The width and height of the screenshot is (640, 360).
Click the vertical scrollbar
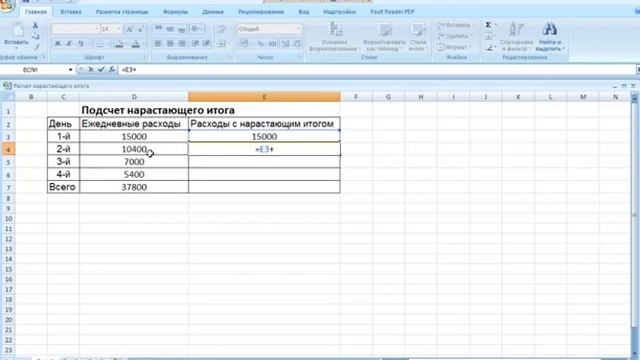tap(635, 224)
